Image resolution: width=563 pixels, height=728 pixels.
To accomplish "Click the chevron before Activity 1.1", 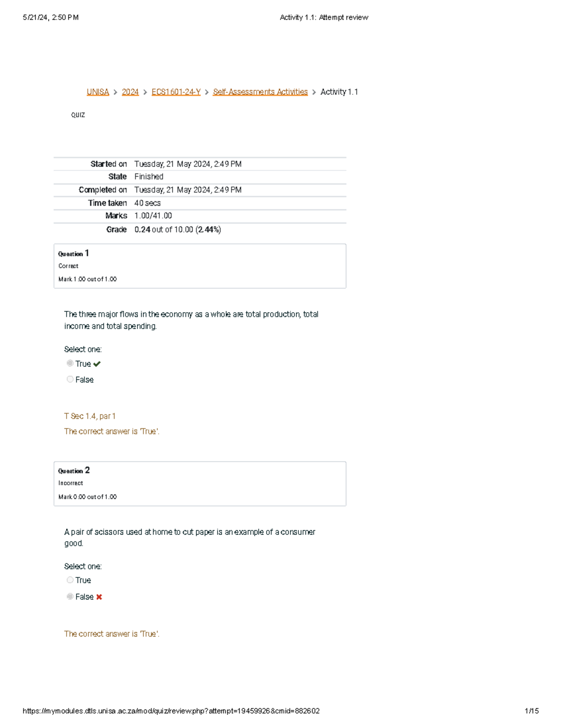I will 314,92.
